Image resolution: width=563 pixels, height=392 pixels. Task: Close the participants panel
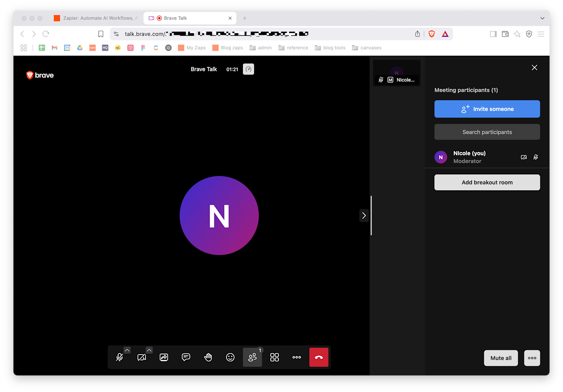click(534, 67)
